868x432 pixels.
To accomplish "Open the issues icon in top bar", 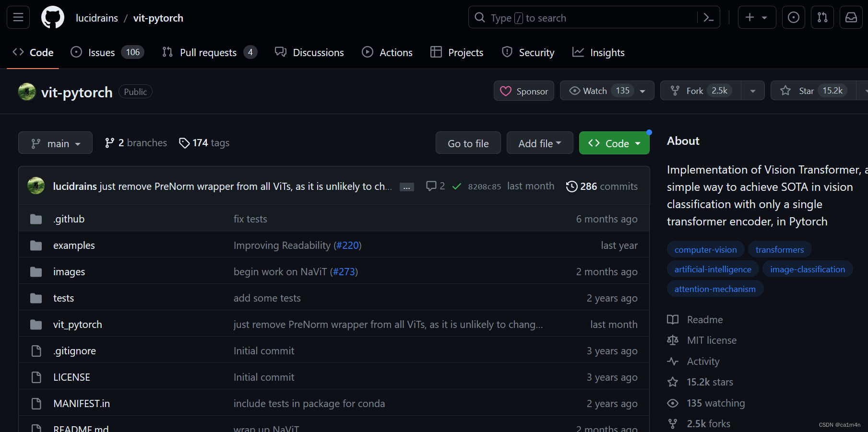I will (x=794, y=18).
